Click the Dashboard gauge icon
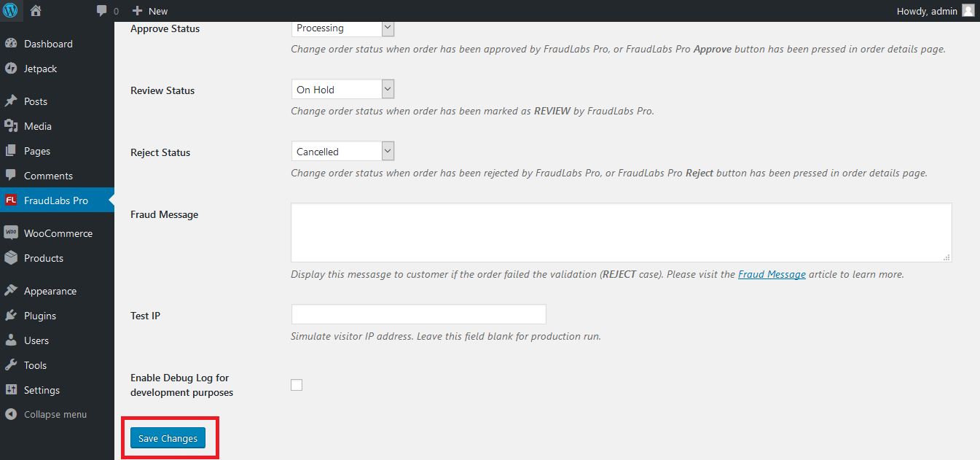Viewport: 980px width, 460px height. [11, 44]
